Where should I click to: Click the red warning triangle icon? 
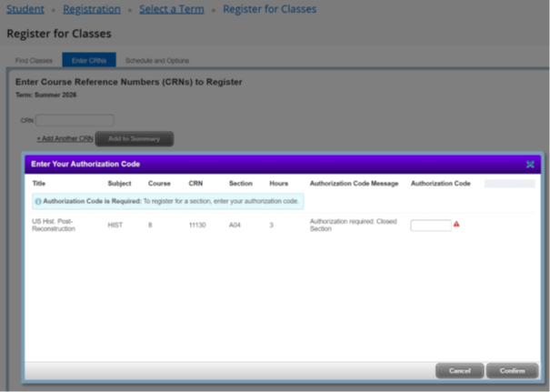(x=456, y=224)
